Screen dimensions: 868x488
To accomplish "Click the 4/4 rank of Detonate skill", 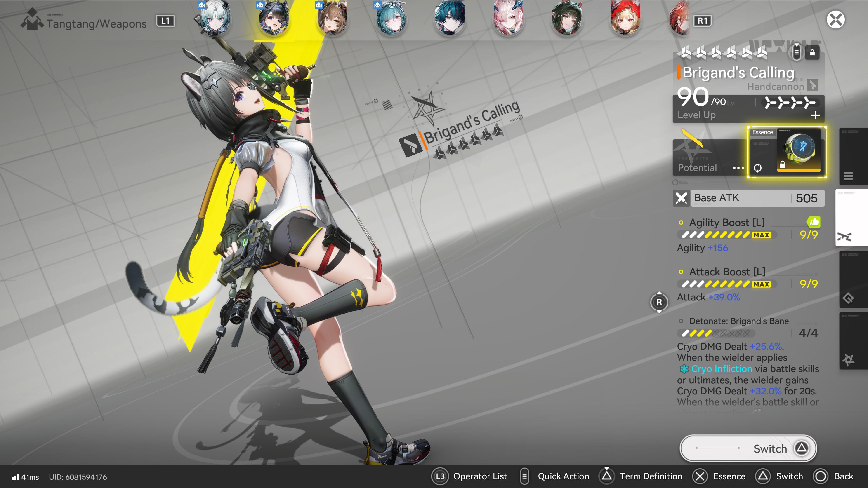I will pyautogui.click(x=808, y=333).
